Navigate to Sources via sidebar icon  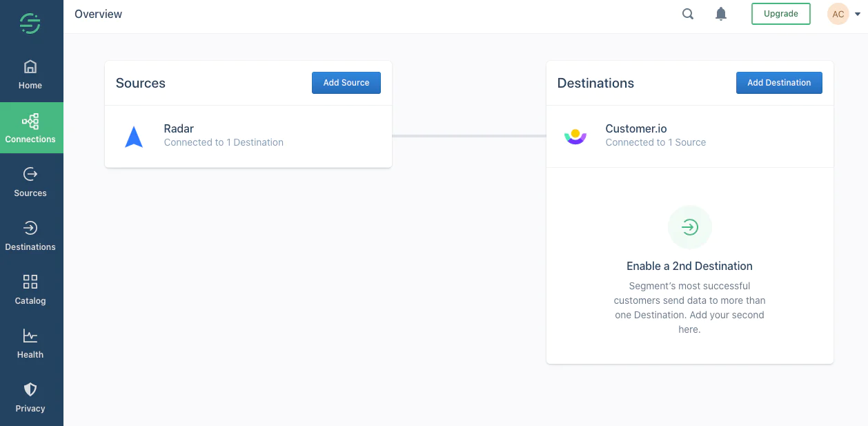pos(30,182)
